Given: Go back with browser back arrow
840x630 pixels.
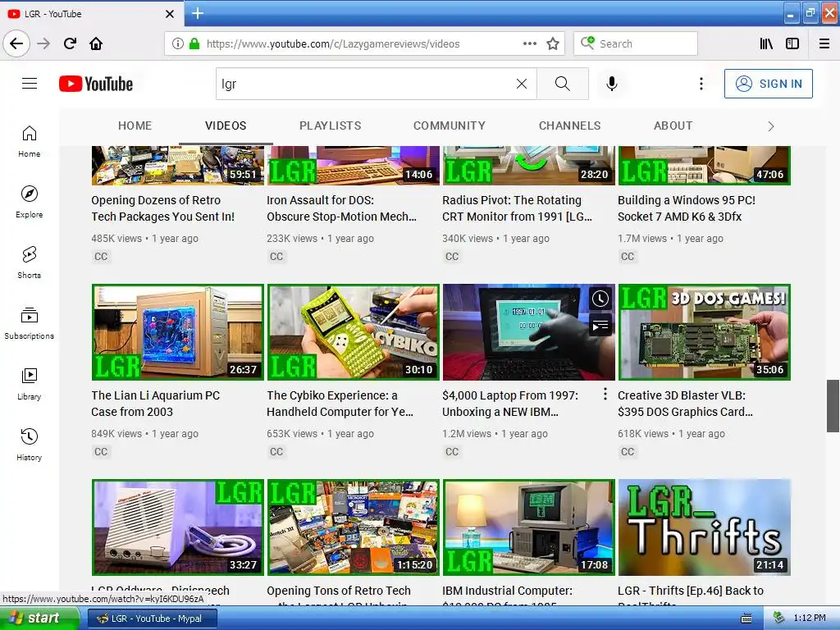Looking at the screenshot, I should click(16, 43).
